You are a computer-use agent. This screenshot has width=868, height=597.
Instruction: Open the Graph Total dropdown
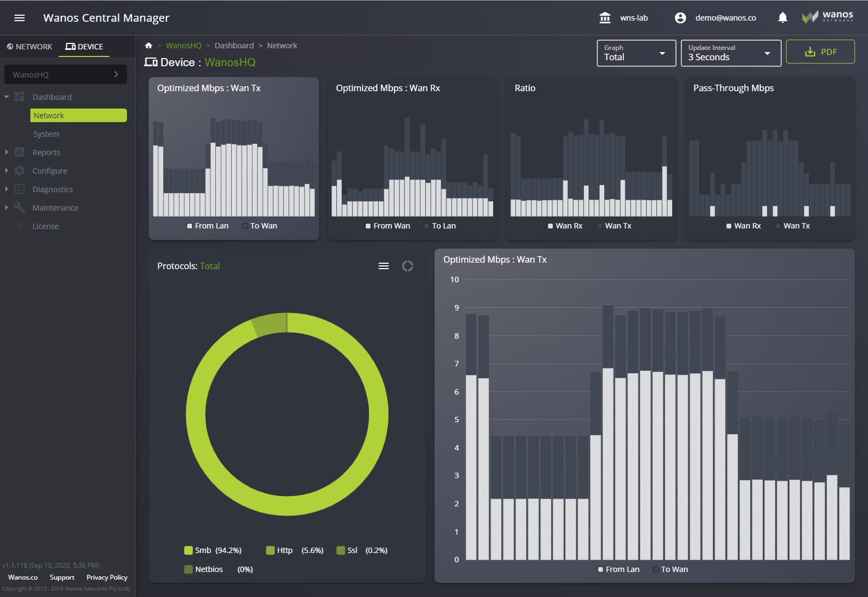tap(636, 53)
